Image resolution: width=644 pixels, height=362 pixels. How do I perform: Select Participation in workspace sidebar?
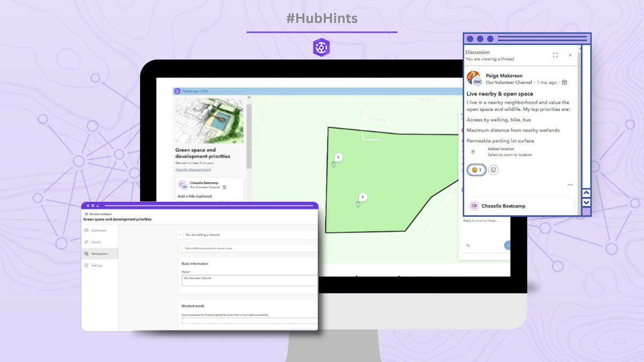pos(100,254)
